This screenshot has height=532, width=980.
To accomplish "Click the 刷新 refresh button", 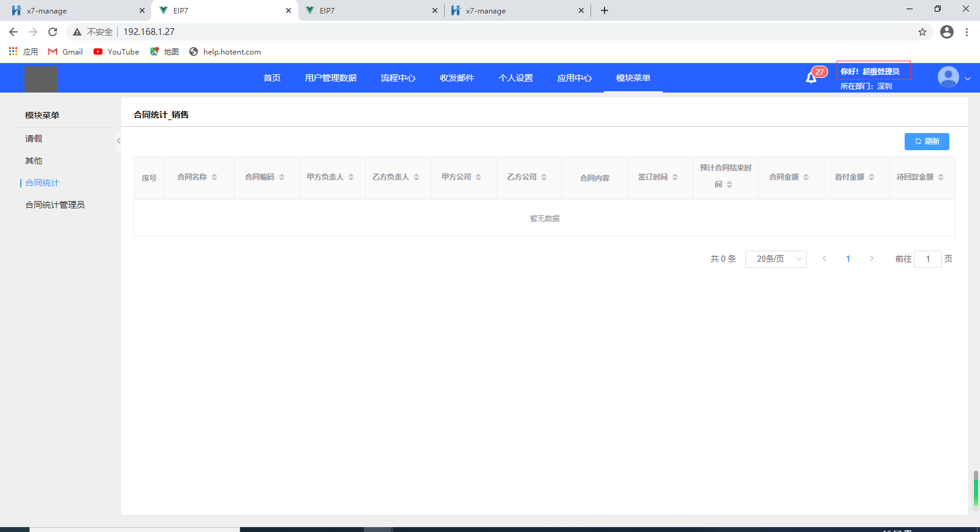I will (926, 142).
